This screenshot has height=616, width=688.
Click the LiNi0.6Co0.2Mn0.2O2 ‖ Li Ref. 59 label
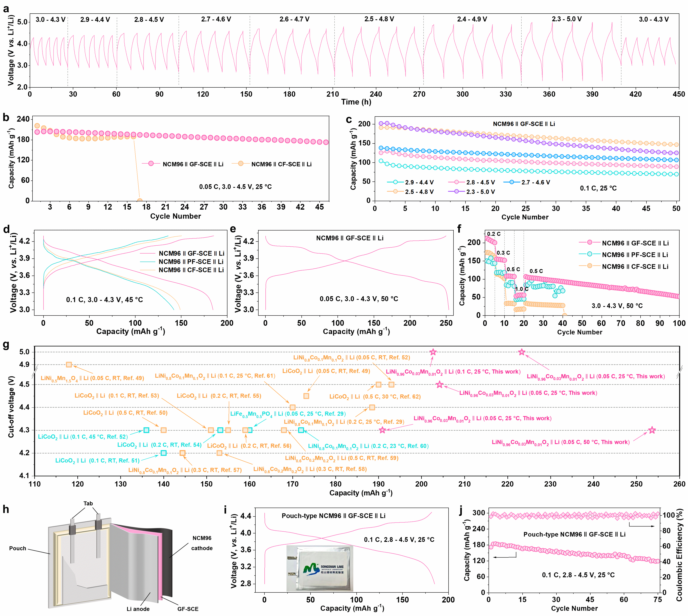(342, 458)
